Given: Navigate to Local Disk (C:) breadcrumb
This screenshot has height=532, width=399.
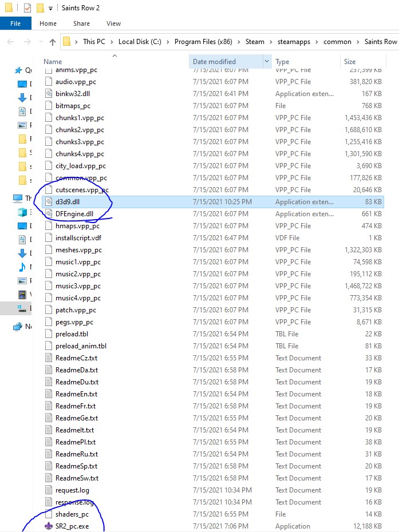Looking at the screenshot, I should tap(140, 42).
